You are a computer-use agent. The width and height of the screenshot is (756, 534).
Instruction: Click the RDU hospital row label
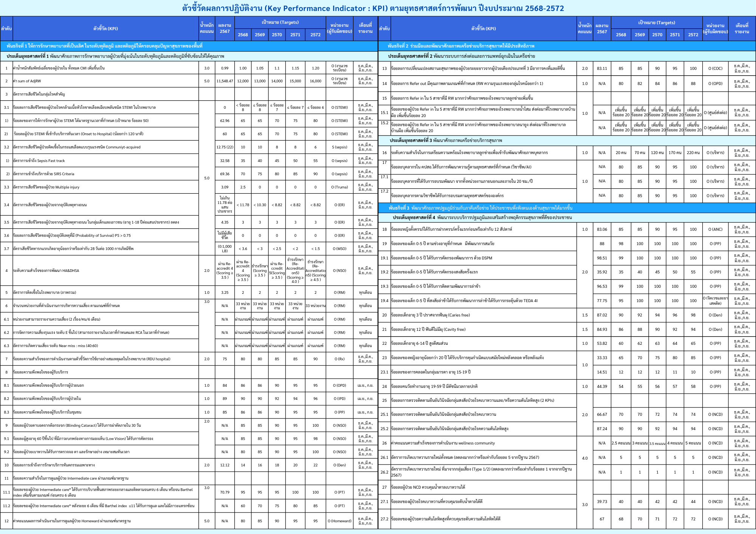click(x=91, y=359)
